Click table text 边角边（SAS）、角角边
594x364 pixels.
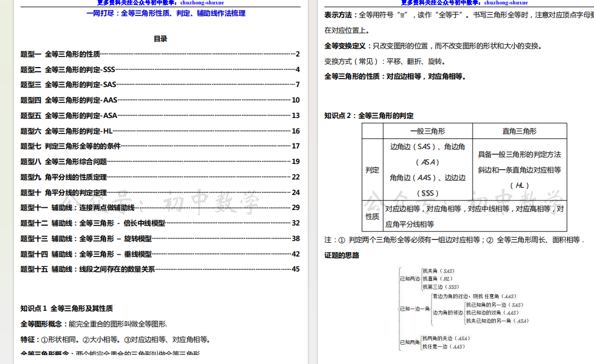point(428,147)
